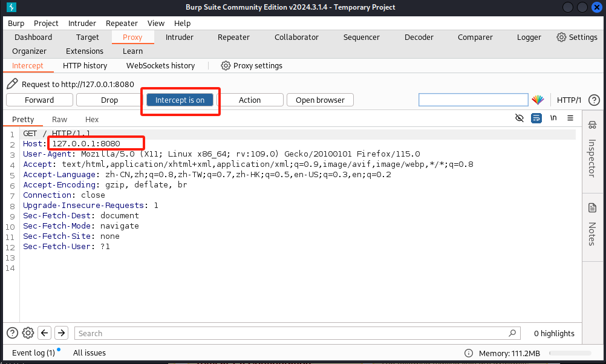Select Raw view tab
The image size is (606, 364).
point(59,119)
